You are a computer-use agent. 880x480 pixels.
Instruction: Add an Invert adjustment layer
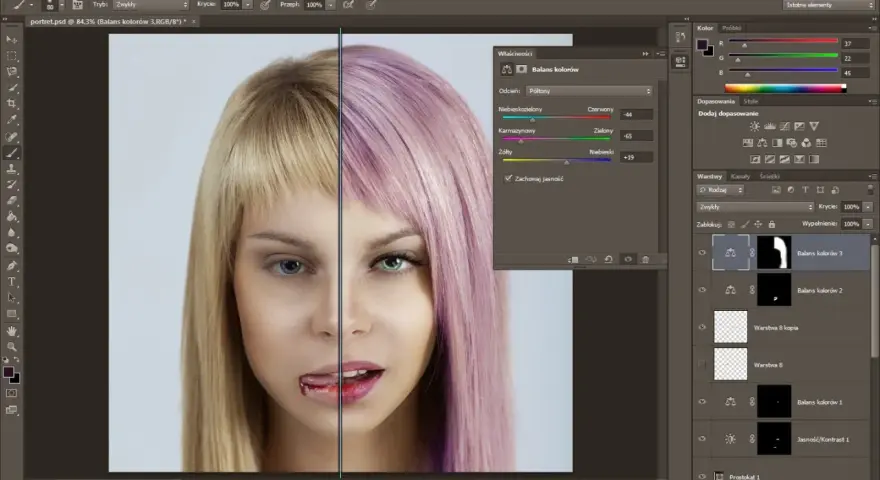[755, 159]
